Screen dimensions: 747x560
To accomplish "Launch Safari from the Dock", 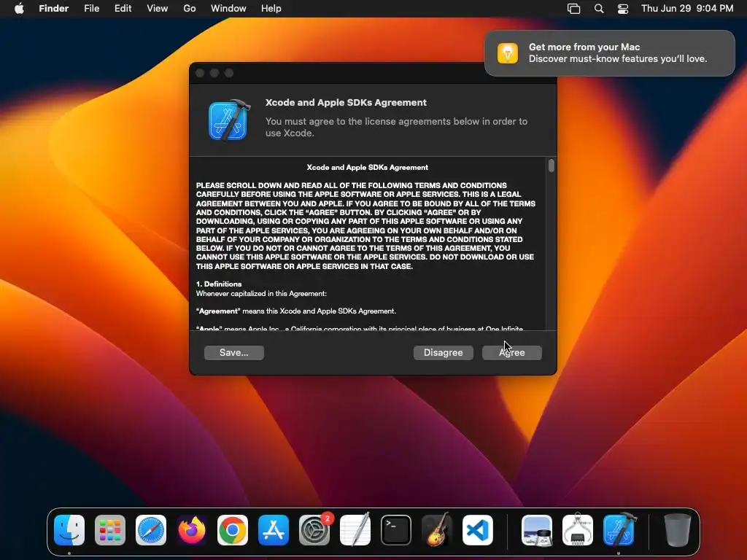I will [x=151, y=530].
